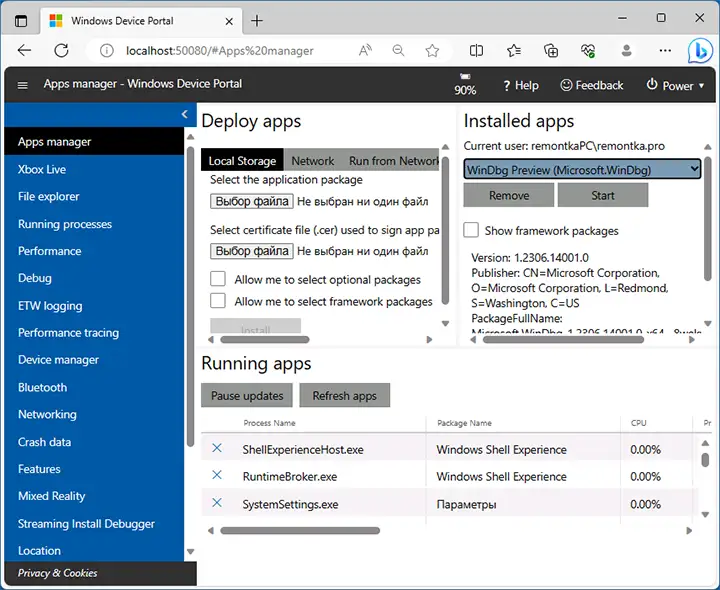
Task: Open Device manager in the sidebar
Action: pyautogui.click(x=94, y=360)
